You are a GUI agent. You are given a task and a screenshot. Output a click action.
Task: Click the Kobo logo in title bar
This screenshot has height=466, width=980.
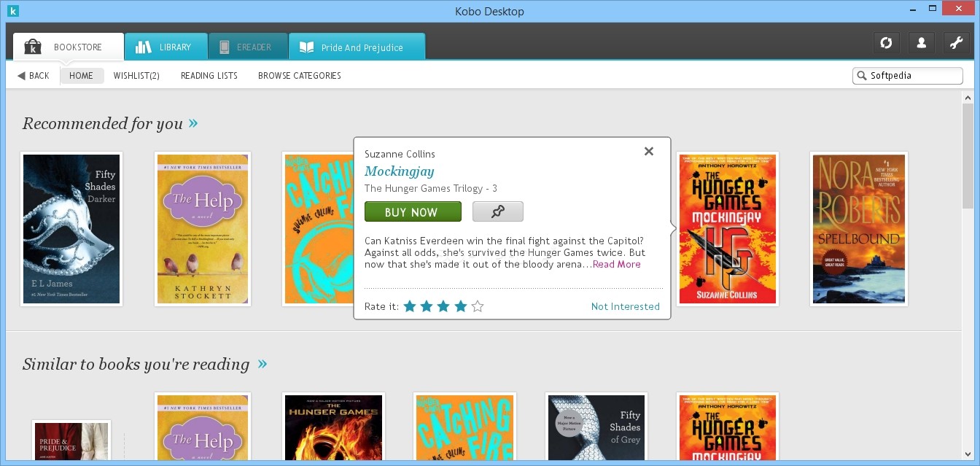tap(13, 11)
